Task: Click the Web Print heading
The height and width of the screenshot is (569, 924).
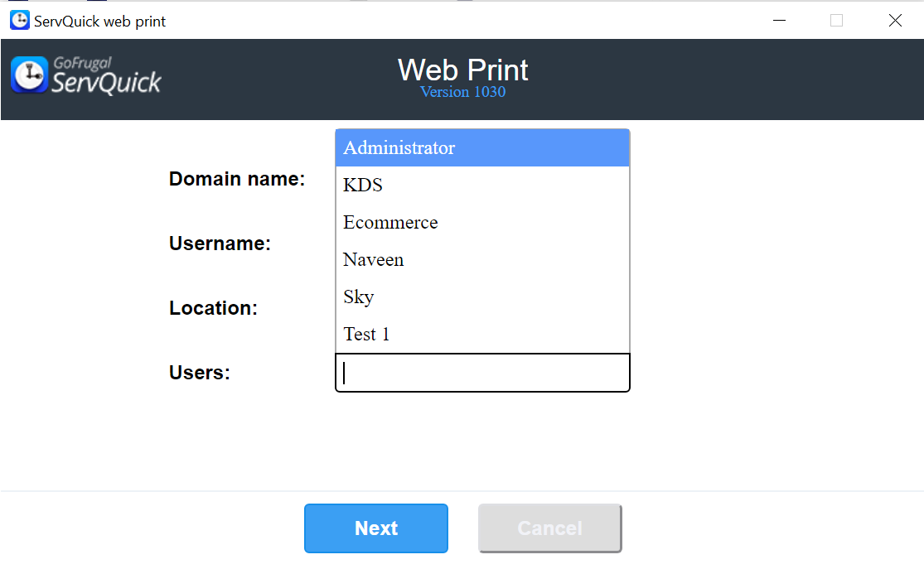Action: pyautogui.click(x=462, y=70)
